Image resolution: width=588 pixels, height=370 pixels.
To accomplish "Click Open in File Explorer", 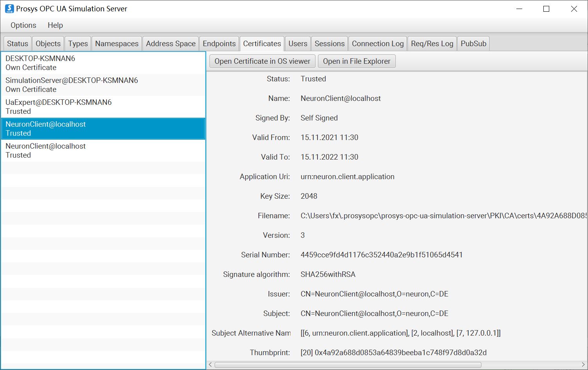I will 357,61.
